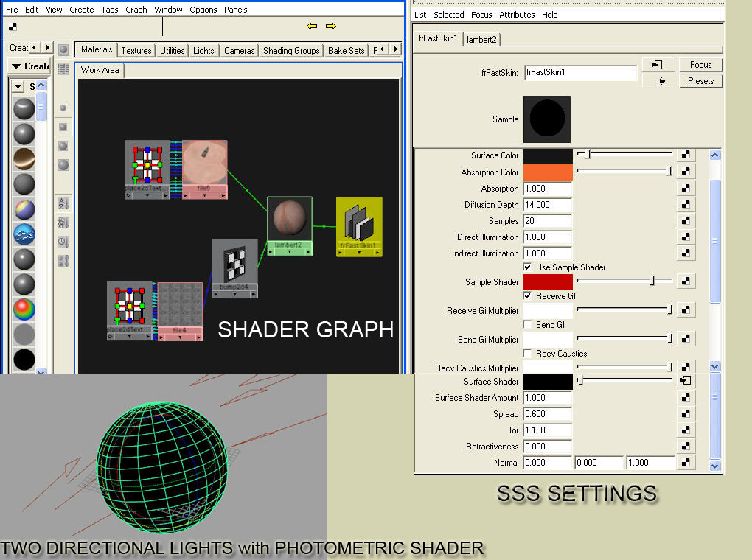Click the rainbow ramp shader ball
752x560 pixels.
(x=24, y=309)
